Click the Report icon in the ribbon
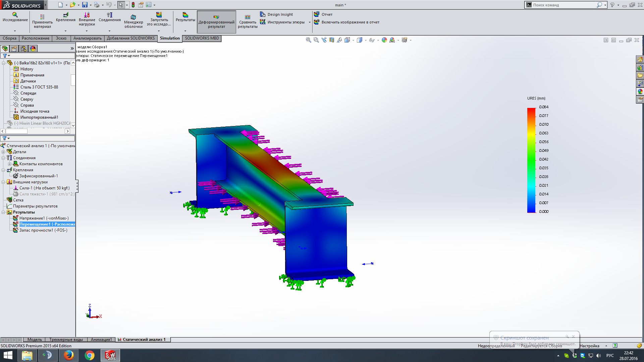 point(317,14)
